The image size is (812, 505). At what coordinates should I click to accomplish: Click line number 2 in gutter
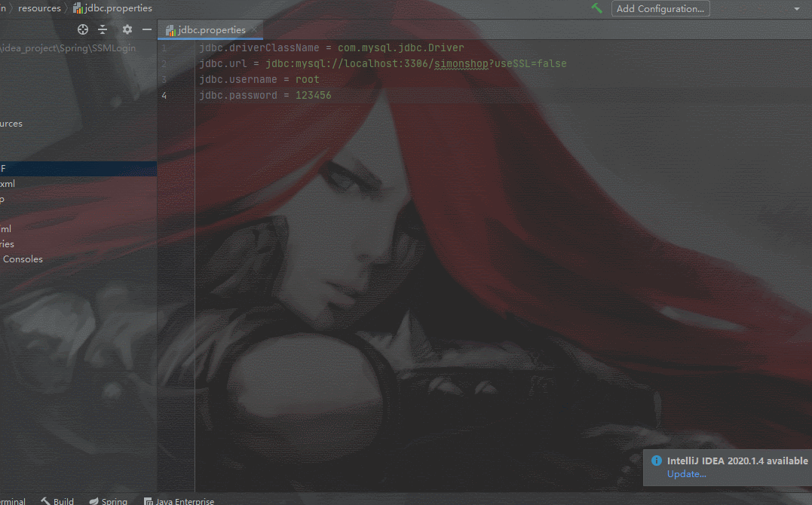(x=164, y=64)
